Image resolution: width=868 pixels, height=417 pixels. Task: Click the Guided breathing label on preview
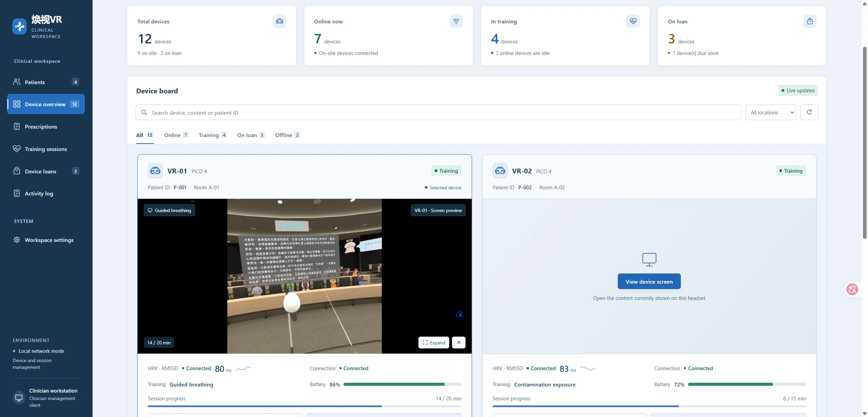pos(169,210)
